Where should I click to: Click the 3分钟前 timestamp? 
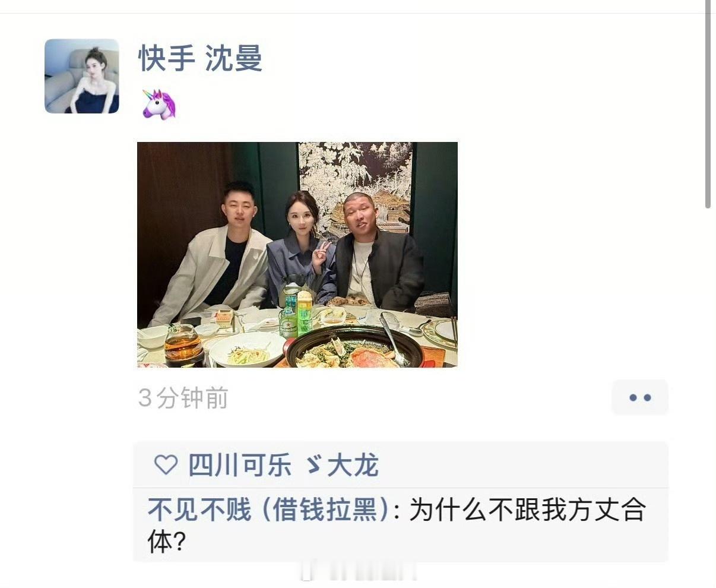(x=183, y=398)
